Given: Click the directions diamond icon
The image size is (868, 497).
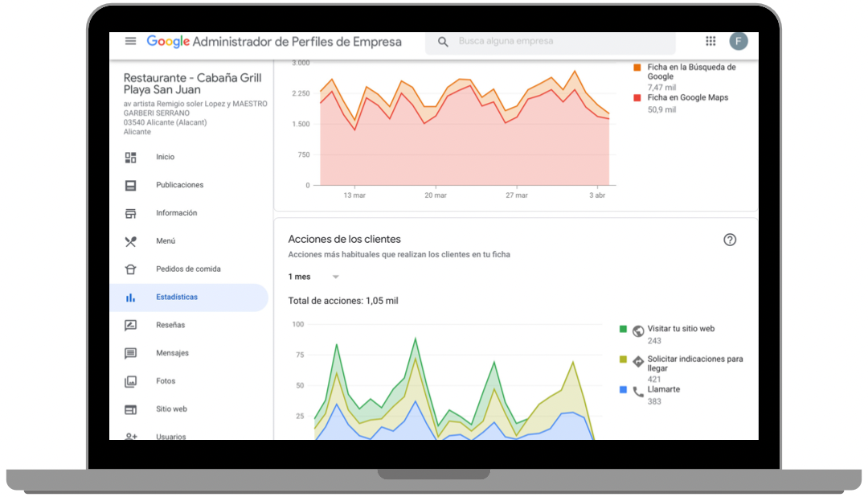Looking at the screenshot, I should 638,361.
